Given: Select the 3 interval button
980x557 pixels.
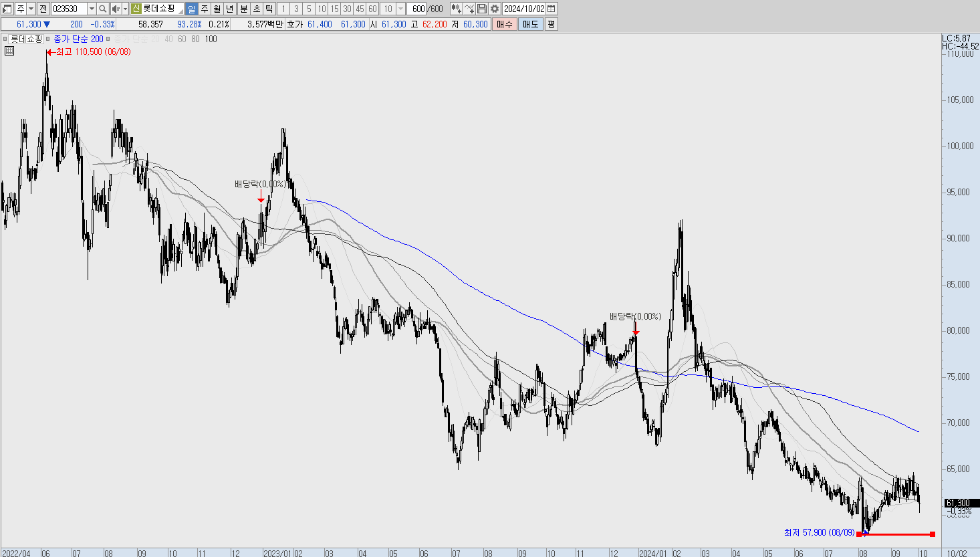Looking at the screenshot, I should point(296,9).
